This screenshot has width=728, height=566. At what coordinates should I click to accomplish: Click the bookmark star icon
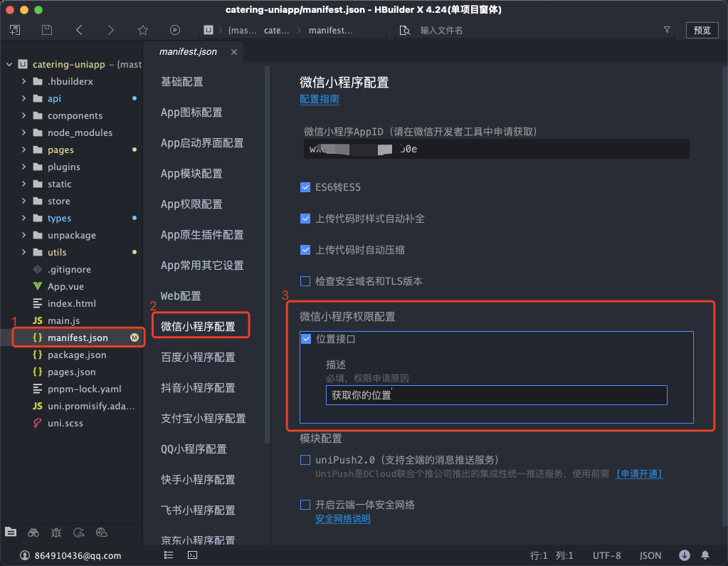[x=142, y=30]
